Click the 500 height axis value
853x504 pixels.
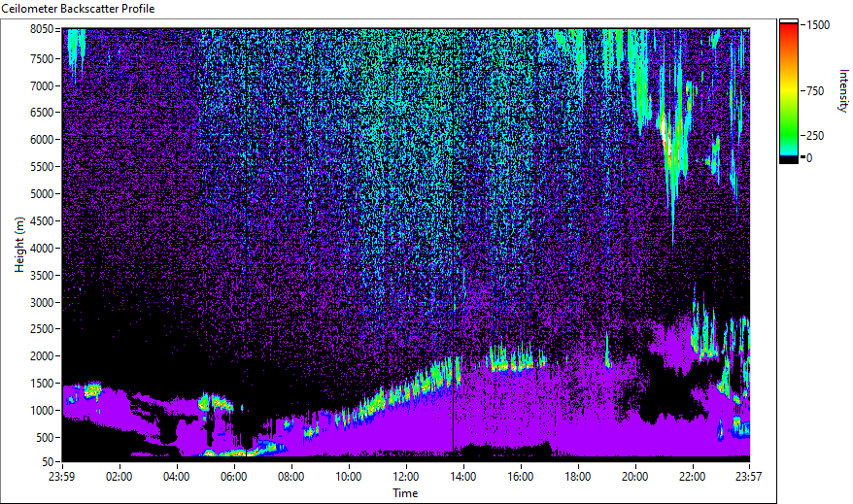[x=45, y=438]
